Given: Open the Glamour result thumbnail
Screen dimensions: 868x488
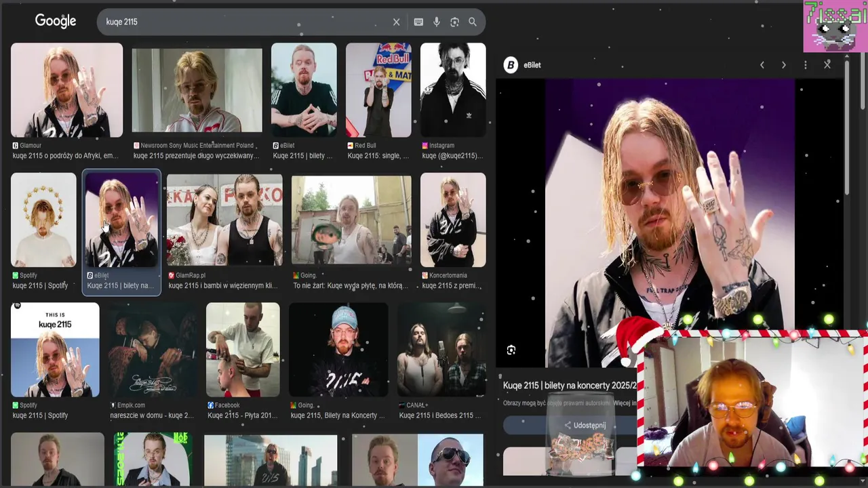Looking at the screenshot, I should coord(66,90).
